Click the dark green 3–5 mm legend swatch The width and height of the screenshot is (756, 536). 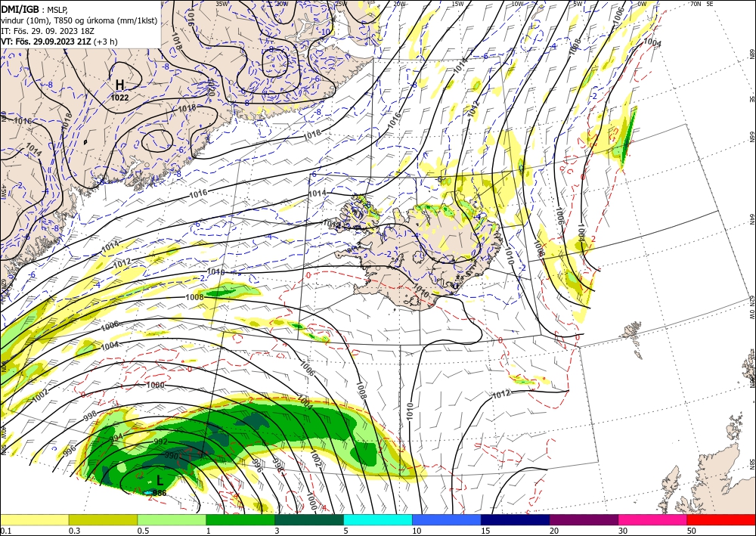tap(309, 519)
